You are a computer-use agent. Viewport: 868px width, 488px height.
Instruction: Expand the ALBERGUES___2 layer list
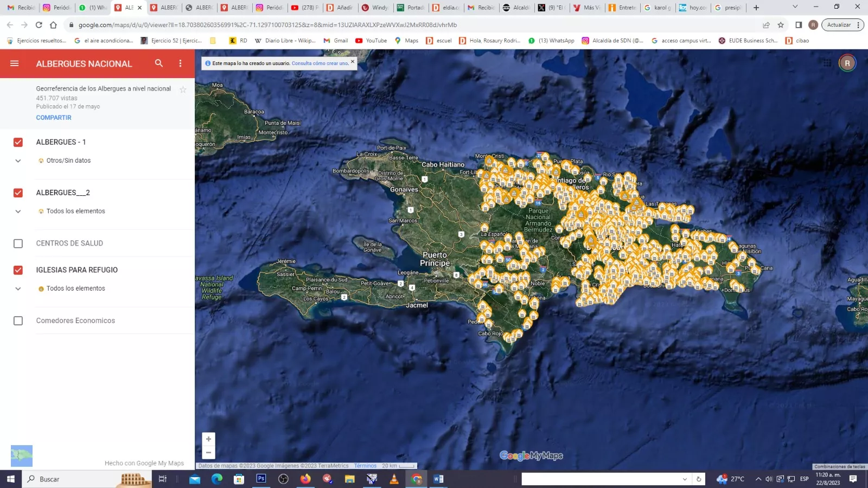[x=18, y=211]
